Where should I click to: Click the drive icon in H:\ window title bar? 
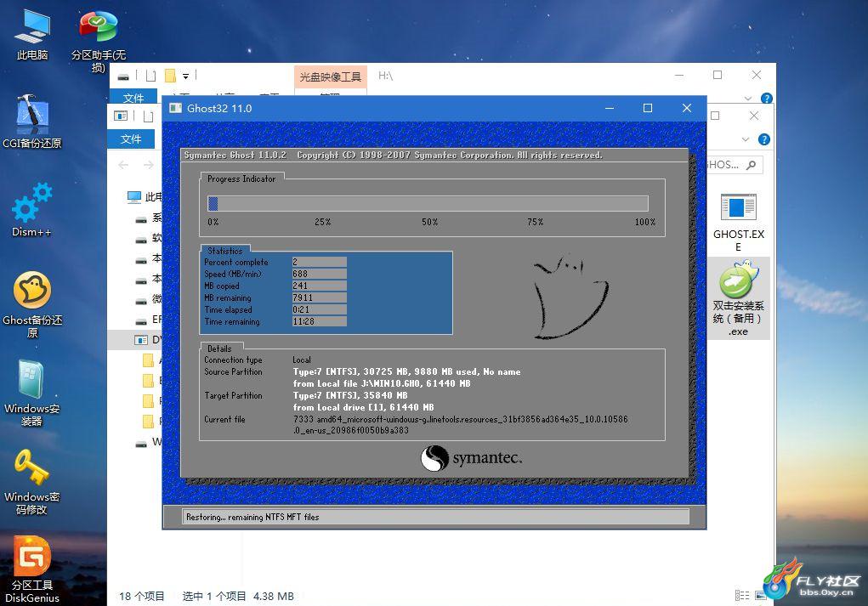point(123,76)
